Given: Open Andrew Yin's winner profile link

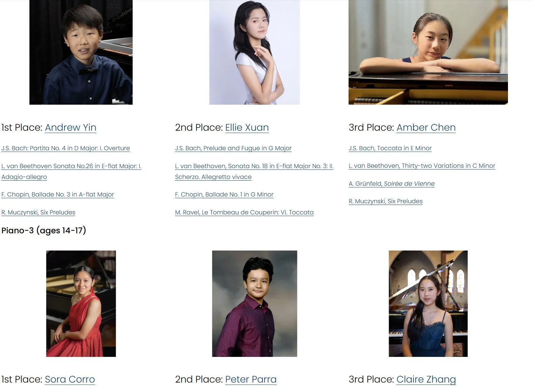Looking at the screenshot, I should coord(71,127).
